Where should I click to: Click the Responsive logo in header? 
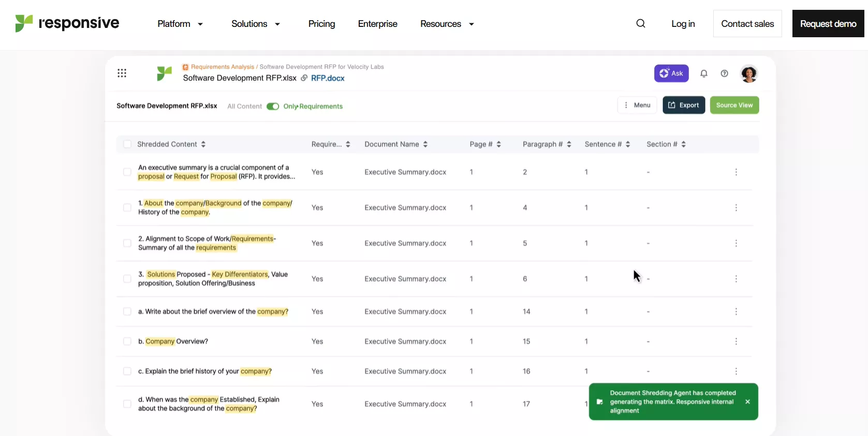67,23
